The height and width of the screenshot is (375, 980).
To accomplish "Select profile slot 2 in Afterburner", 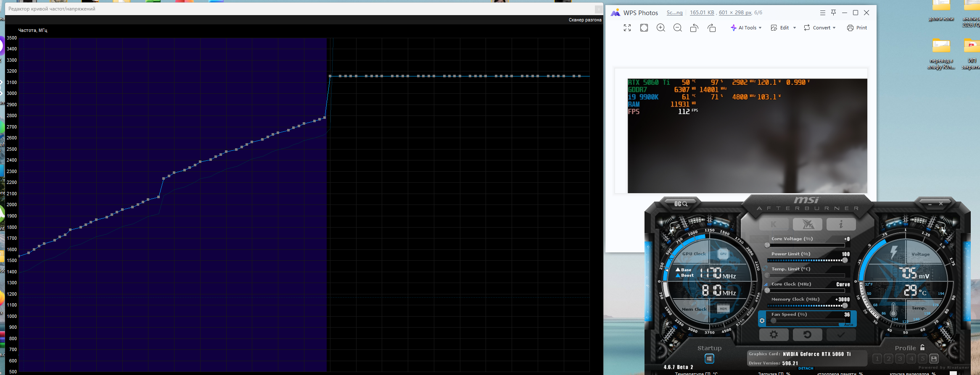I will [889, 359].
